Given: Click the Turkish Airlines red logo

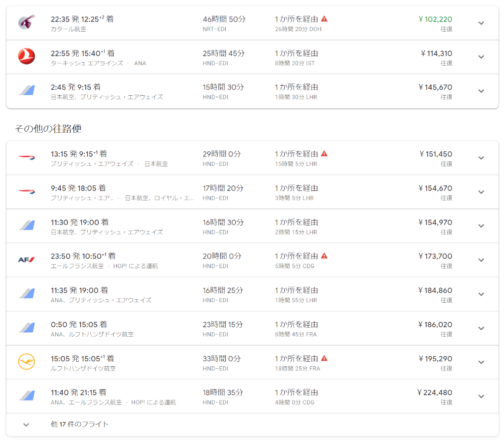Looking at the screenshot, I should point(27,57).
